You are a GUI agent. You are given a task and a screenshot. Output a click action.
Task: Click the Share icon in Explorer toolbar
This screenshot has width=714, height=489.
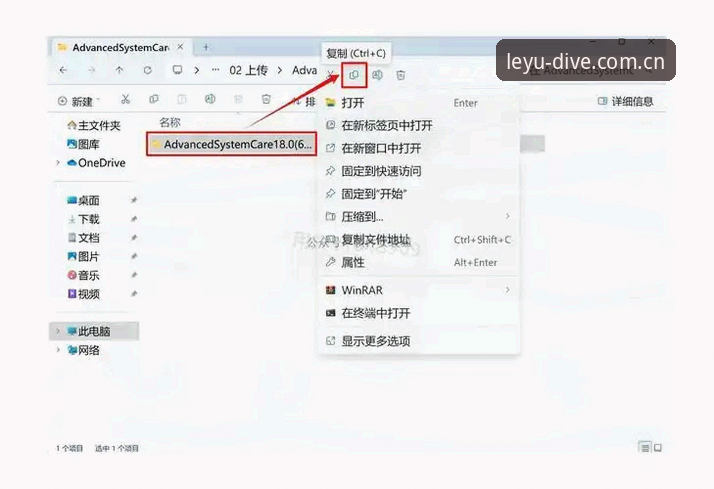click(x=238, y=99)
